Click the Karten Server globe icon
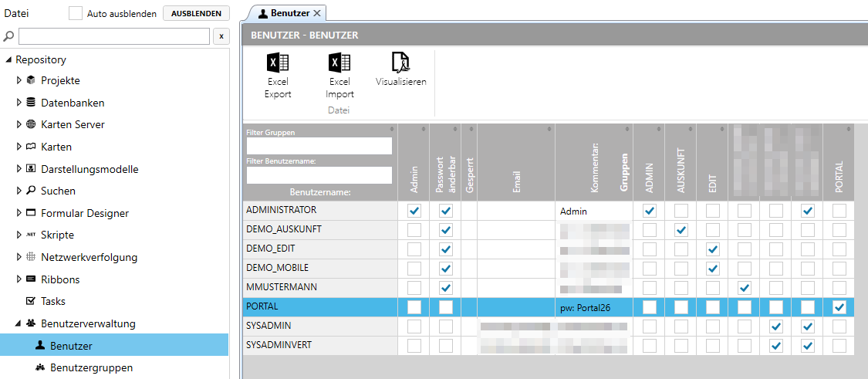Screen dimensions: 868x379 pyautogui.click(x=30, y=125)
